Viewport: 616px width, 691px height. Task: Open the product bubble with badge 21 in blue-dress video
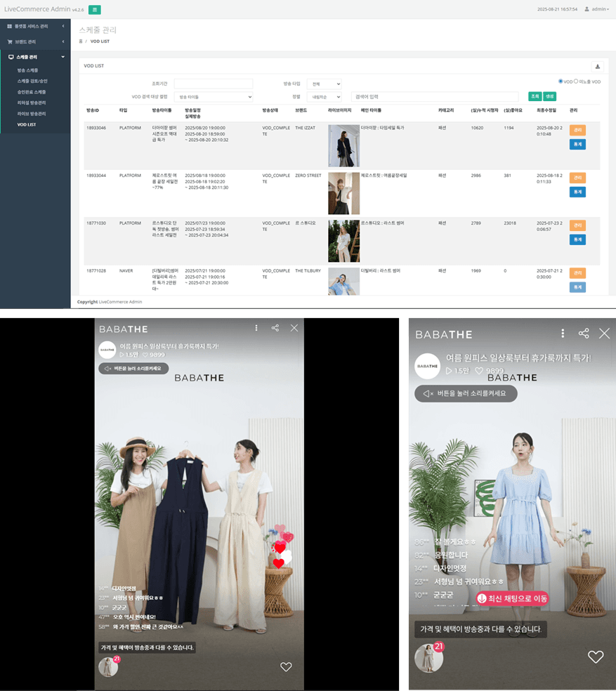[x=429, y=657]
